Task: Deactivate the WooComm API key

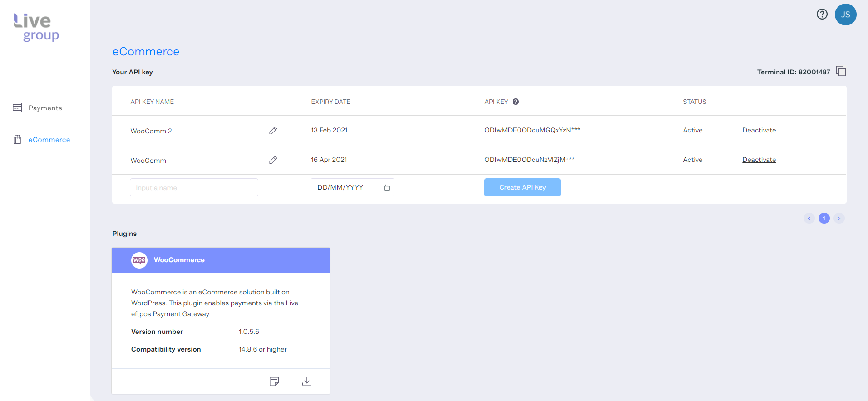Action: click(x=759, y=160)
